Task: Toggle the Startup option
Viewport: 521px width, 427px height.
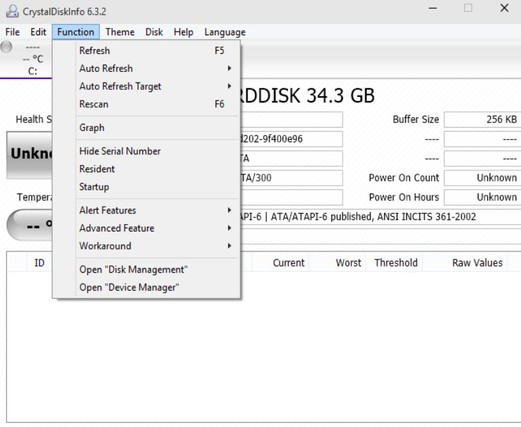Action: (x=147, y=187)
